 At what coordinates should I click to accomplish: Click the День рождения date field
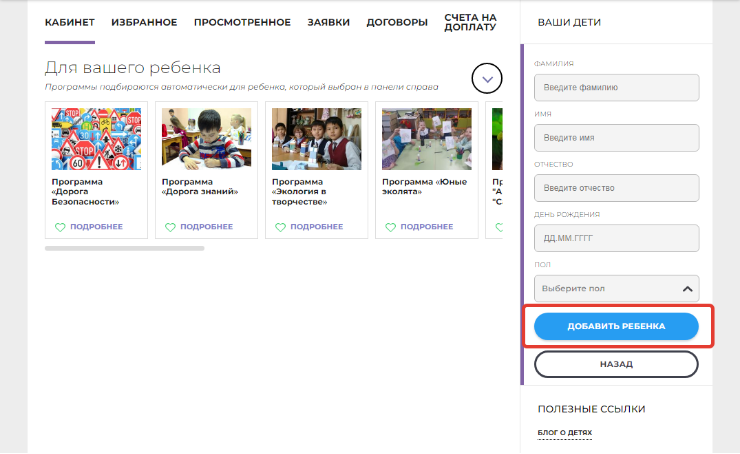pos(616,238)
